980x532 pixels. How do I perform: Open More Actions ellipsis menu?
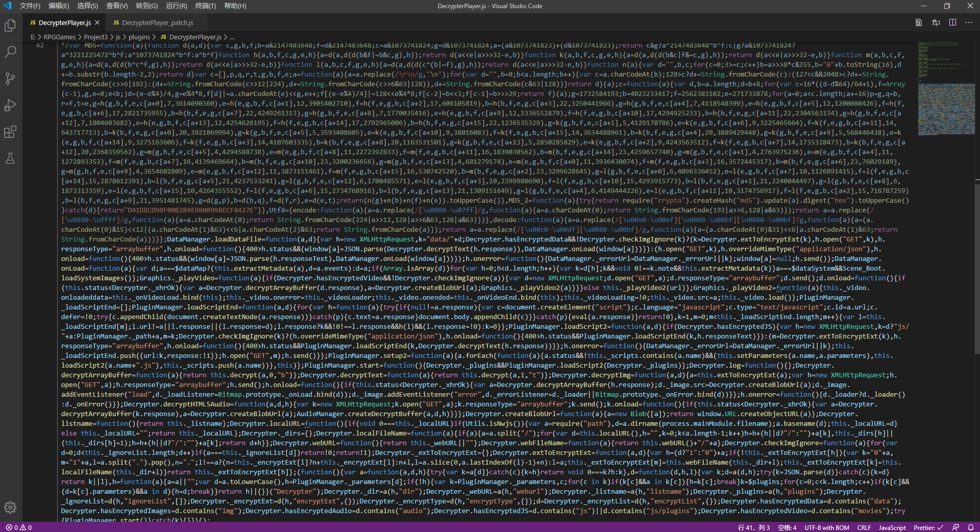click(969, 22)
